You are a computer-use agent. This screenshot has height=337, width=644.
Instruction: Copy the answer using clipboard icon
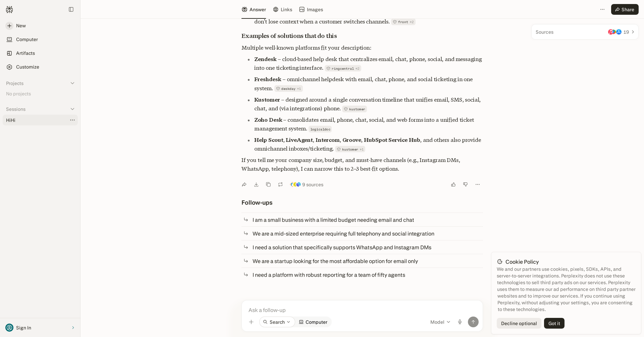pos(268,184)
